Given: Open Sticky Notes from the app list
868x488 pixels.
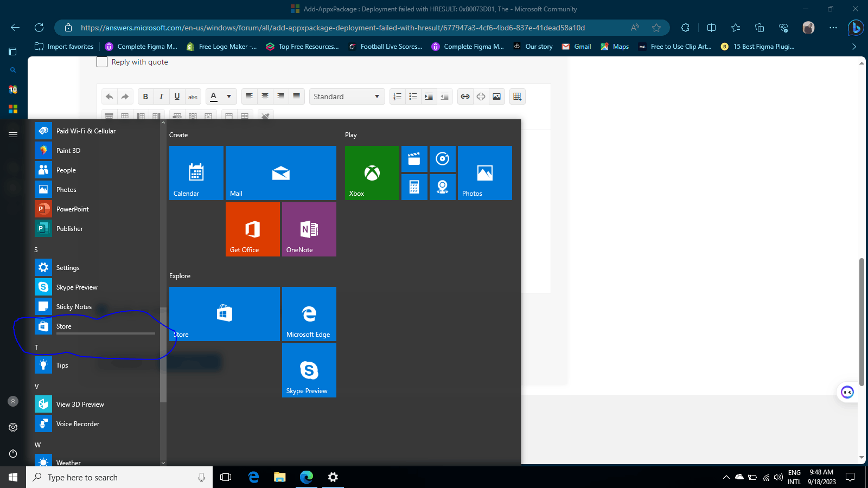Looking at the screenshot, I should 97,307.
